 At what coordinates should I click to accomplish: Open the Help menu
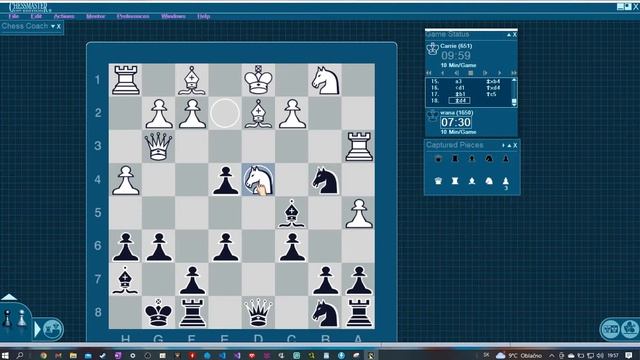click(x=203, y=16)
